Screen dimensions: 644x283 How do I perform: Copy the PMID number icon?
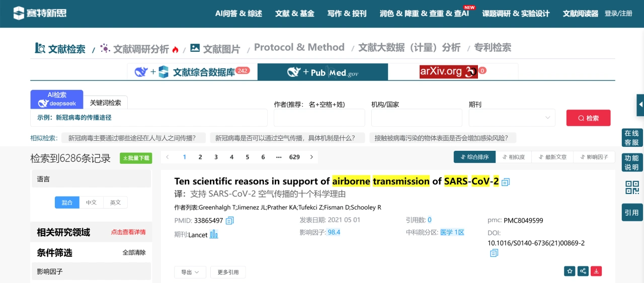tap(230, 221)
